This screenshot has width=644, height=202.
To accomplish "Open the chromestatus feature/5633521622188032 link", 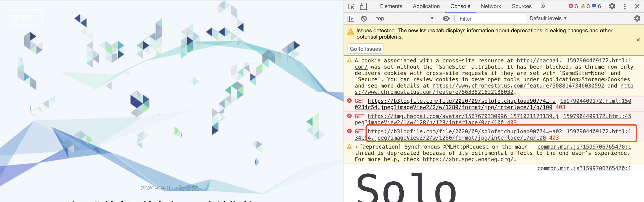I will click(434, 92).
